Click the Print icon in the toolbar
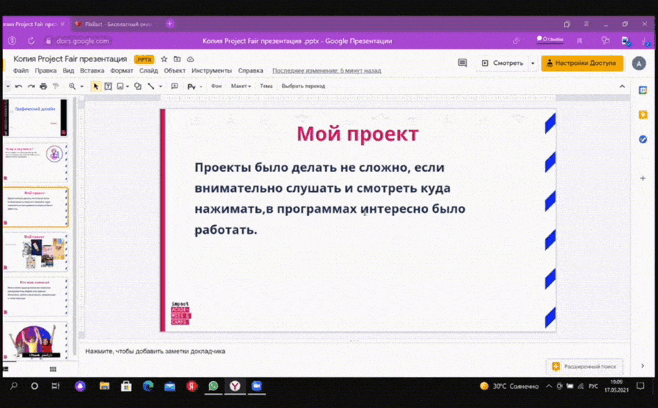 tap(43, 86)
